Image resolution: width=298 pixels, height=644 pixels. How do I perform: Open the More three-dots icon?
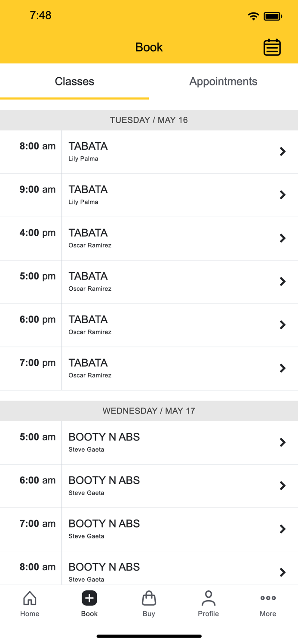tap(268, 598)
